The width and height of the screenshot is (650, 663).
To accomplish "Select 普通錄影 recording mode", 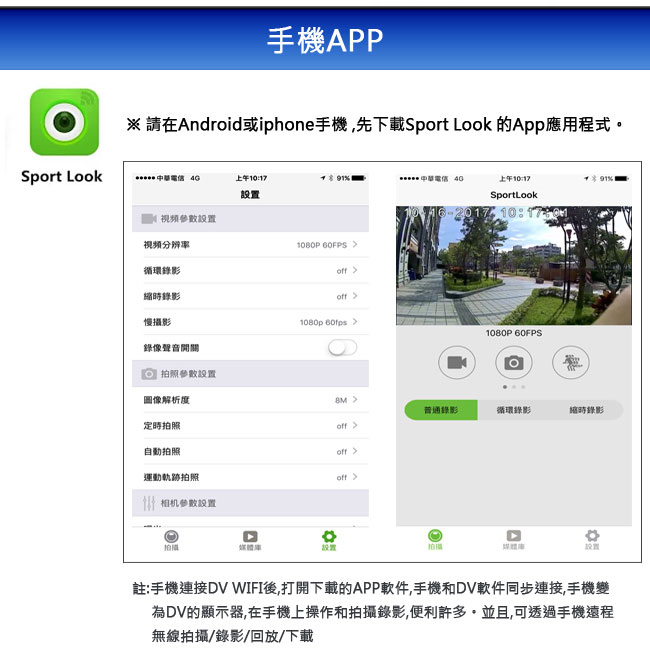I will point(441,410).
